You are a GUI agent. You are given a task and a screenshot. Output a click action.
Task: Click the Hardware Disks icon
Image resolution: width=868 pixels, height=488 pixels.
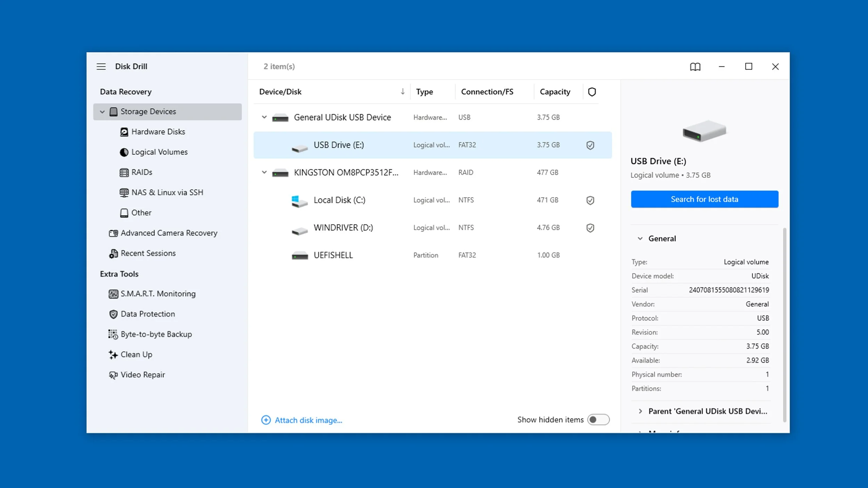(x=124, y=132)
